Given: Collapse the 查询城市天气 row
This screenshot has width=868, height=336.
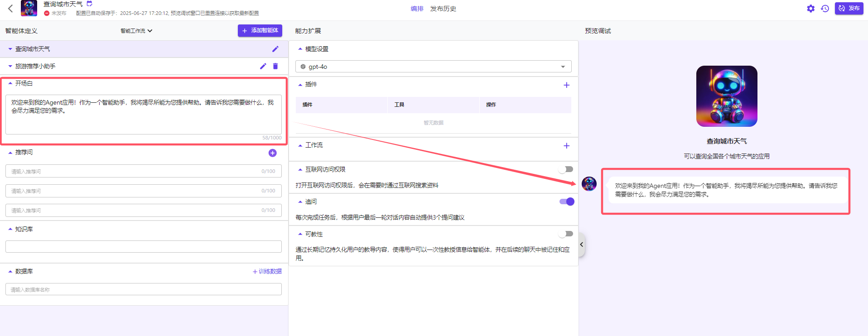Looking at the screenshot, I should 10,49.
